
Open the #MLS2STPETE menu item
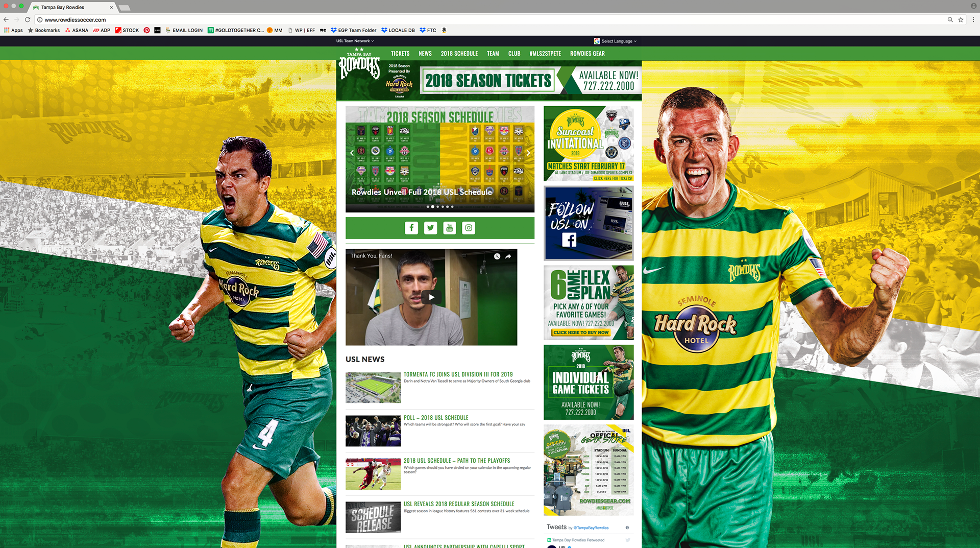(x=545, y=54)
